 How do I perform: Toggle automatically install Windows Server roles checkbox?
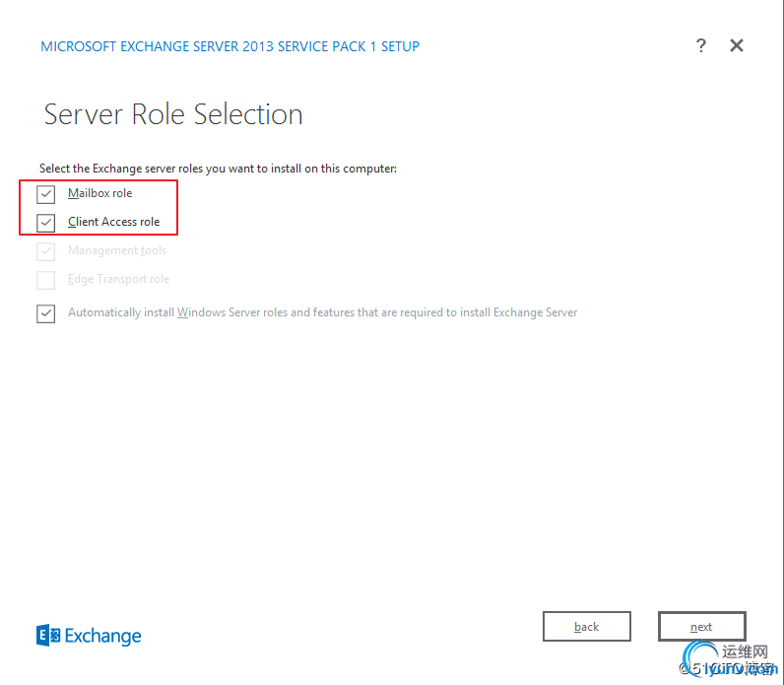pyautogui.click(x=46, y=313)
